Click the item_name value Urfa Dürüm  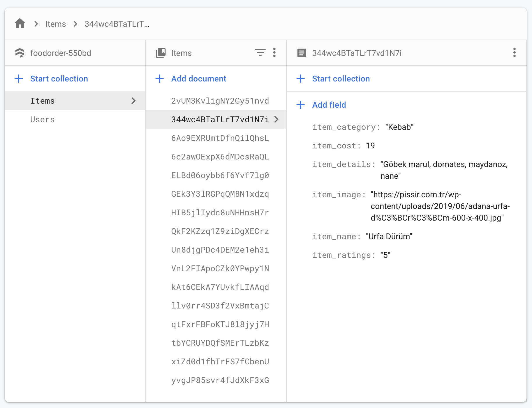tap(389, 236)
